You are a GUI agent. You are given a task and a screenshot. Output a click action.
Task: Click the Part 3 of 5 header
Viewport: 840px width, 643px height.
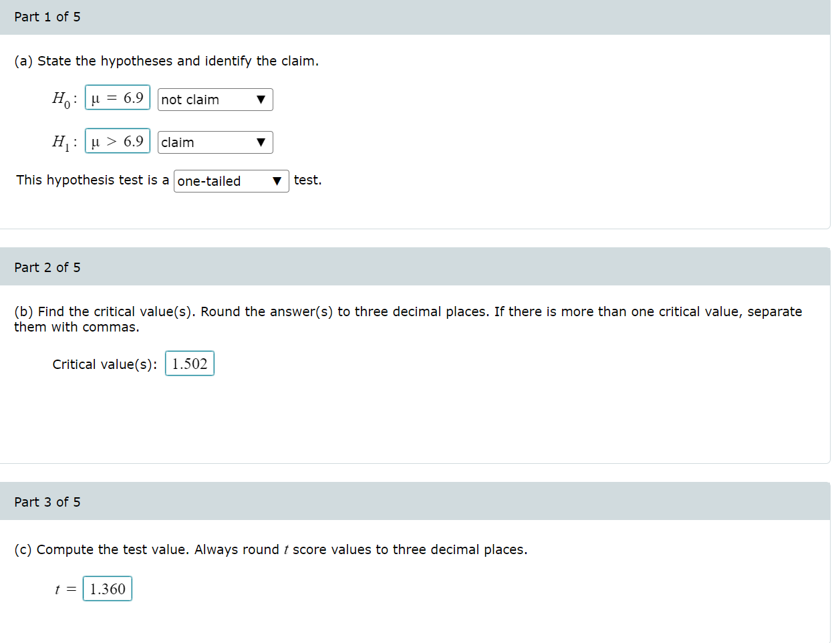47,501
